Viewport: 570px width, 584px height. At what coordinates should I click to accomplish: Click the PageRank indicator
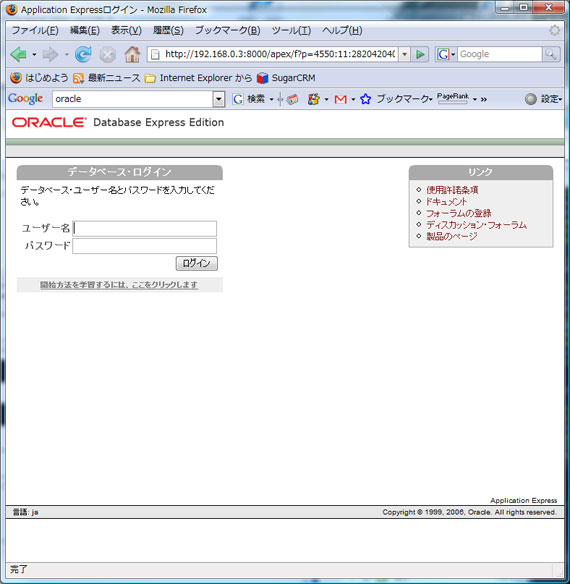(x=453, y=98)
